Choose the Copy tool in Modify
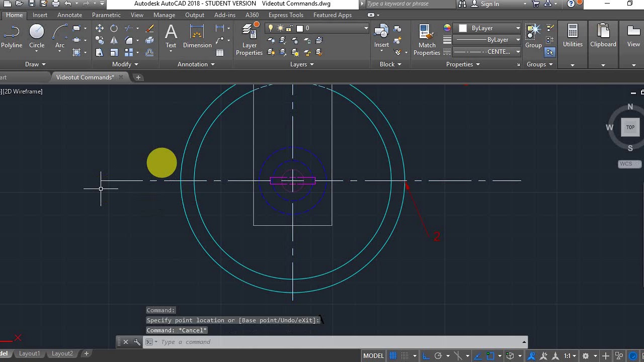The image size is (644, 362). tap(100, 40)
